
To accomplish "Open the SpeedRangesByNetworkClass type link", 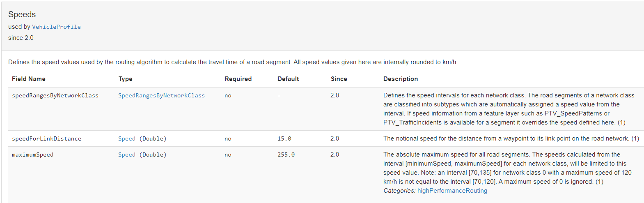I will coord(161,95).
